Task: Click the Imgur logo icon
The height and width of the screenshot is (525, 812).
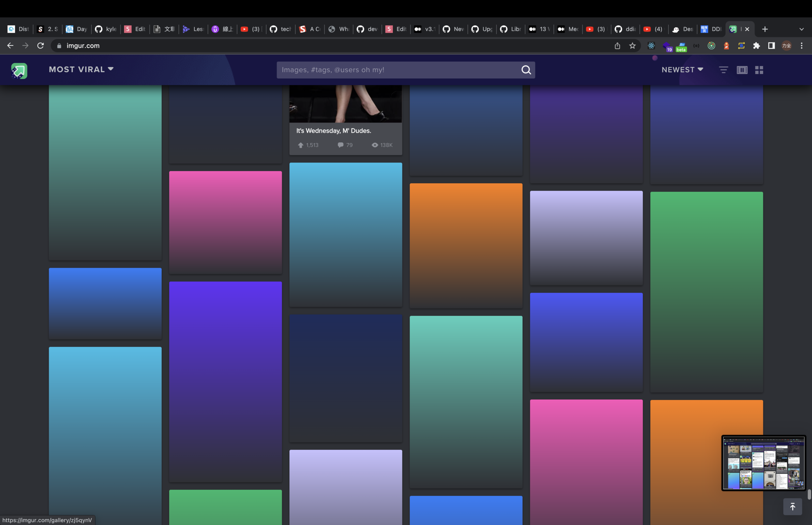Action: 19,70
